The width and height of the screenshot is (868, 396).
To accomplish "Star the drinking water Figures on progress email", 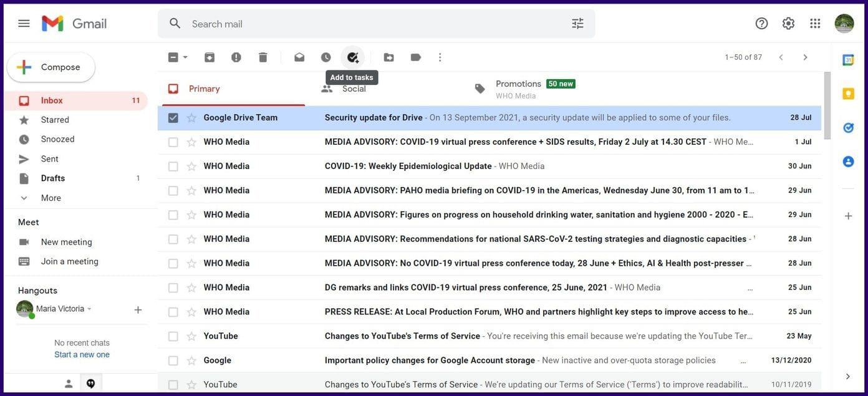I will tap(191, 215).
